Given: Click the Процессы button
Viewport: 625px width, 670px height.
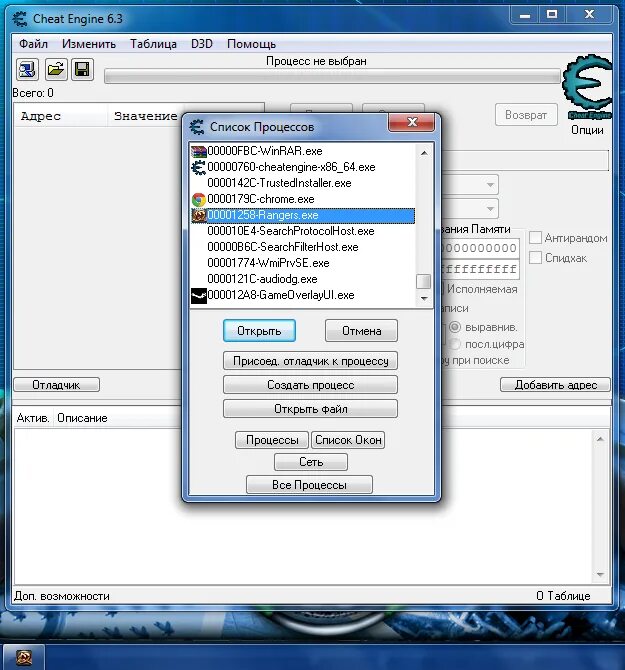Looking at the screenshot, I should click(272, 440).
